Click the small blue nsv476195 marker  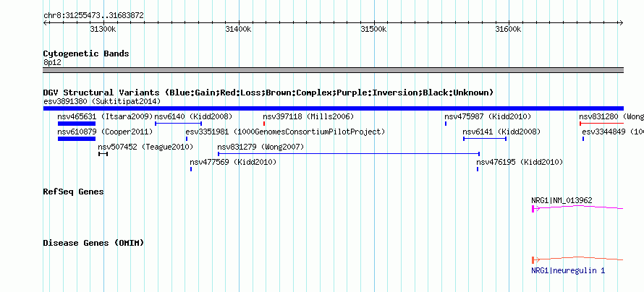point(478,169)
